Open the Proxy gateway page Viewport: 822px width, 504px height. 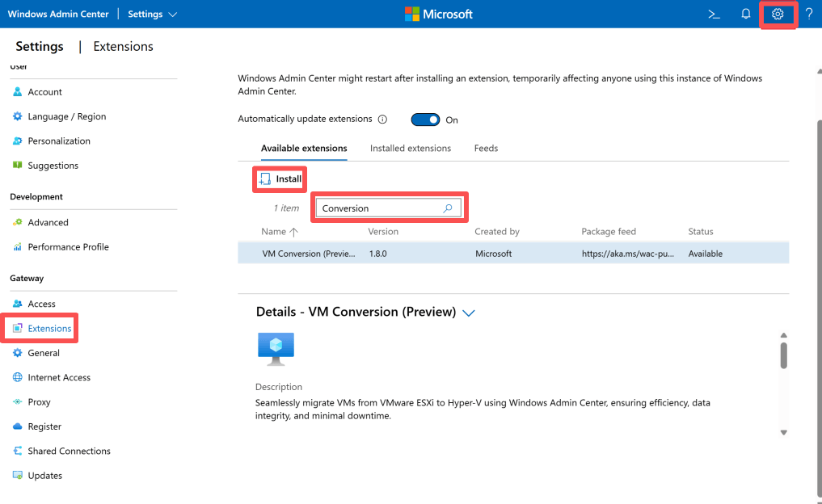(x=39, y=402)
